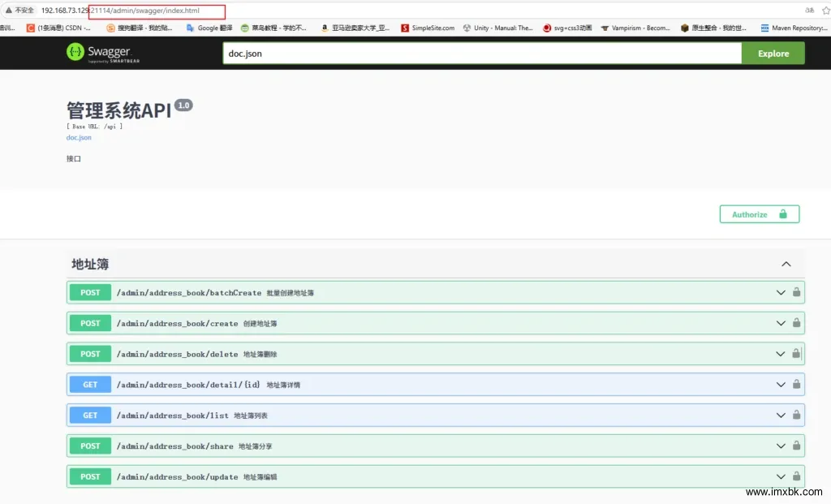The width and height of the screenshot is (831, 504).
Task: Click the doc.json search input field
Action: click(x=483, y=52)
